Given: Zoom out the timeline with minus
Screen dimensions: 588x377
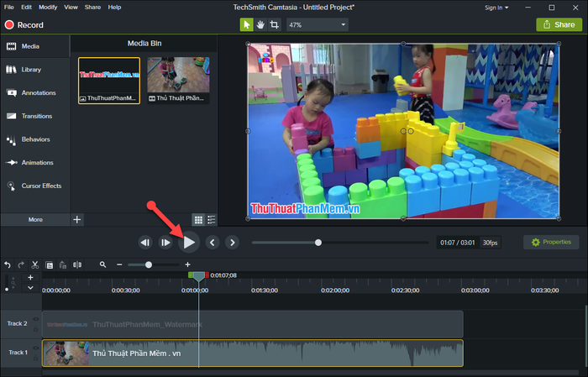Looking at the screenshot, I should click(x=119, y=265).
